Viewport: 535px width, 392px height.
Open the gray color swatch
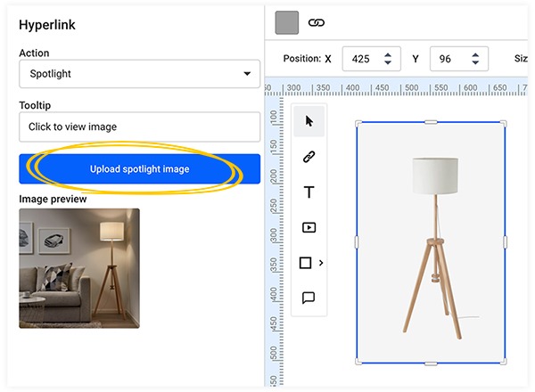(287, 23)
